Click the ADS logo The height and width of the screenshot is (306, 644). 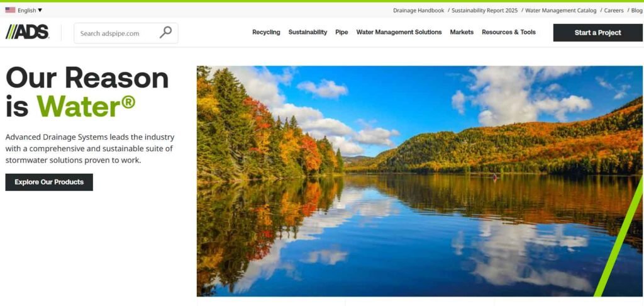(x=27, y=31)
